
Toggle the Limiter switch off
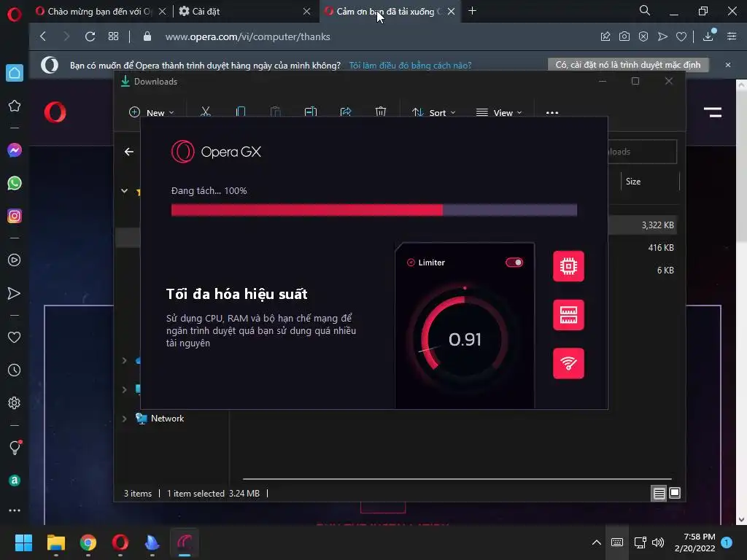click(x=514, y=262)
